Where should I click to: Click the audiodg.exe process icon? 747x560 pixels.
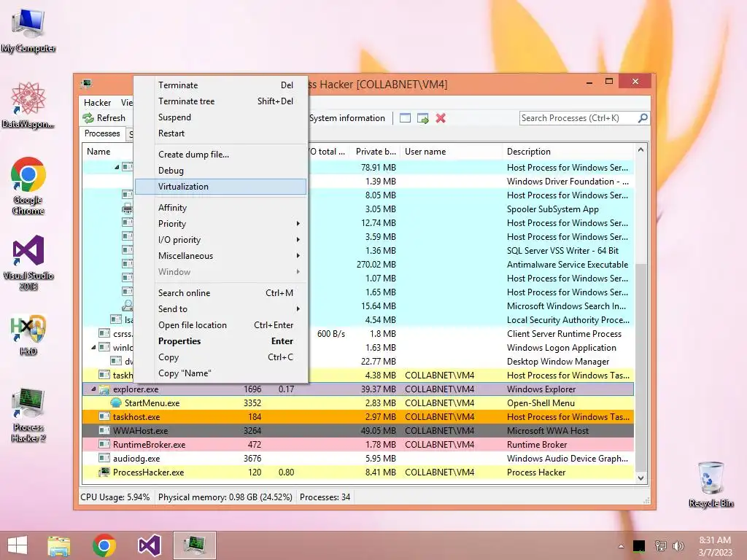click(104, 458)
